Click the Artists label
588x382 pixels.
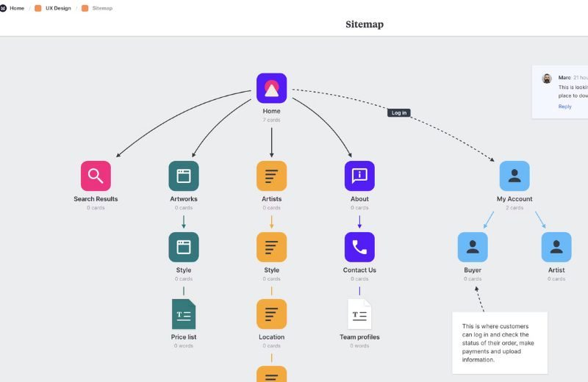coord(271,198)
